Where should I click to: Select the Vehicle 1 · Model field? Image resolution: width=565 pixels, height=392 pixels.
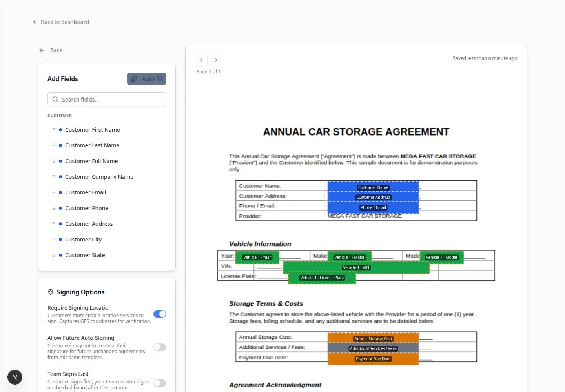(441, 257)
